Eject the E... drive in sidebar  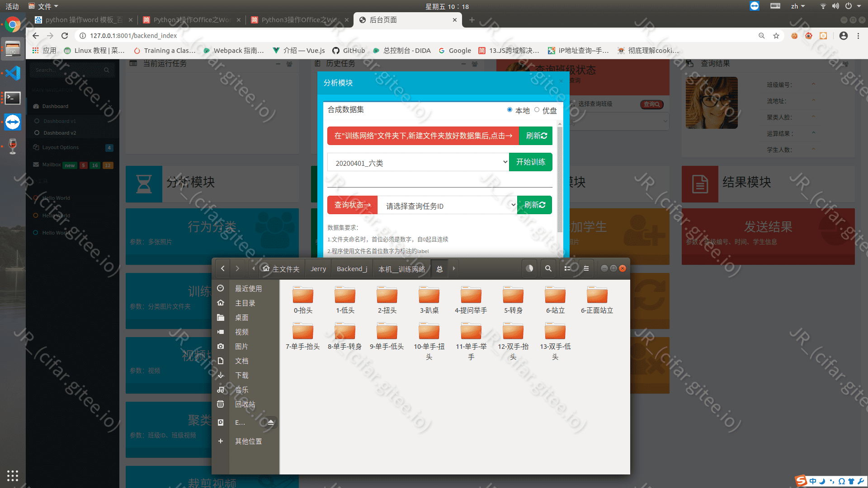click(x=270, y=422)
